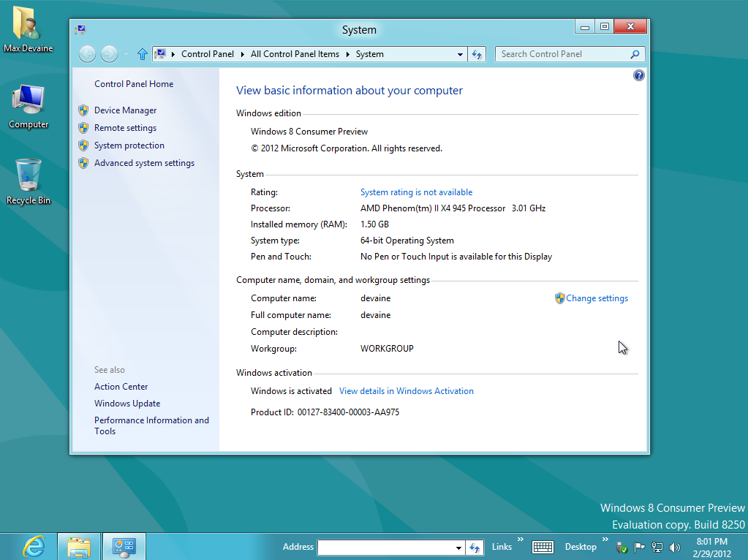Open Advanced system settings link

click(x=145, y=163)
